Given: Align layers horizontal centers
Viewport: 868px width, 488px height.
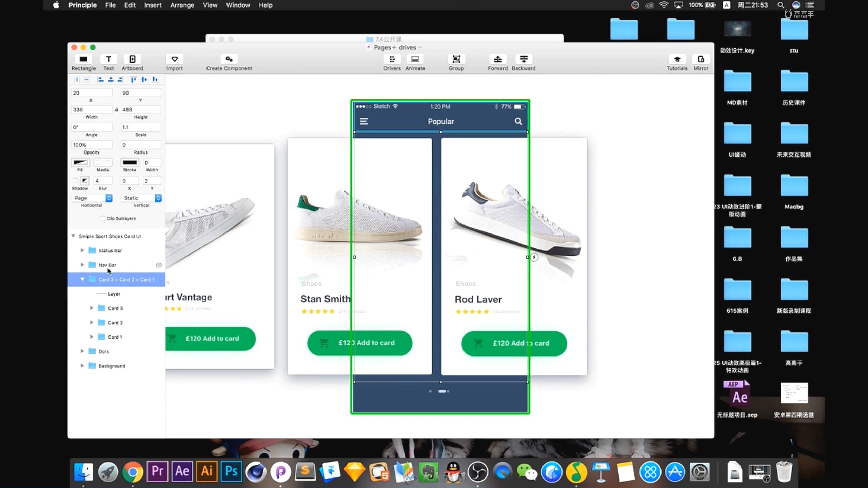Looking at the screenshot, I should (111, 79).
